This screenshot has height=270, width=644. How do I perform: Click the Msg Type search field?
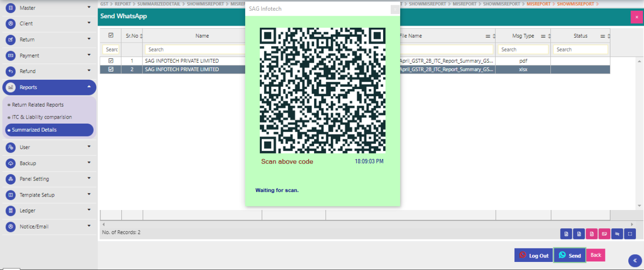pyautogui.click(x=523, y=50)
